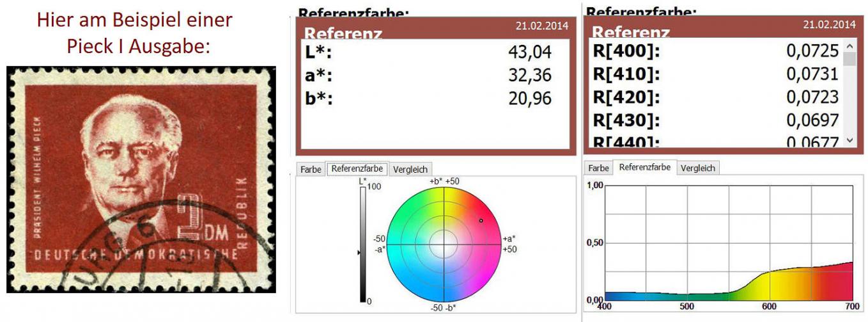Select the R[400] row value 0,0725

pos(812,50)
